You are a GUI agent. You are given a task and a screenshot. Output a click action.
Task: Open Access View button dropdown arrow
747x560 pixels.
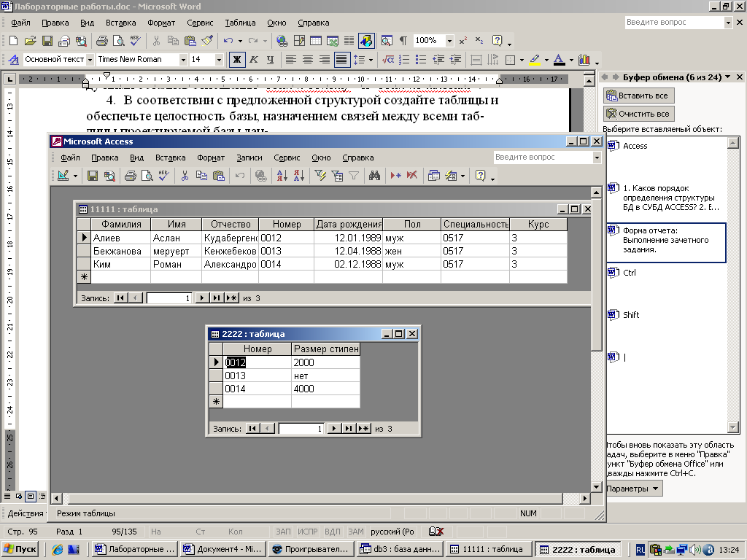point(75,176)
